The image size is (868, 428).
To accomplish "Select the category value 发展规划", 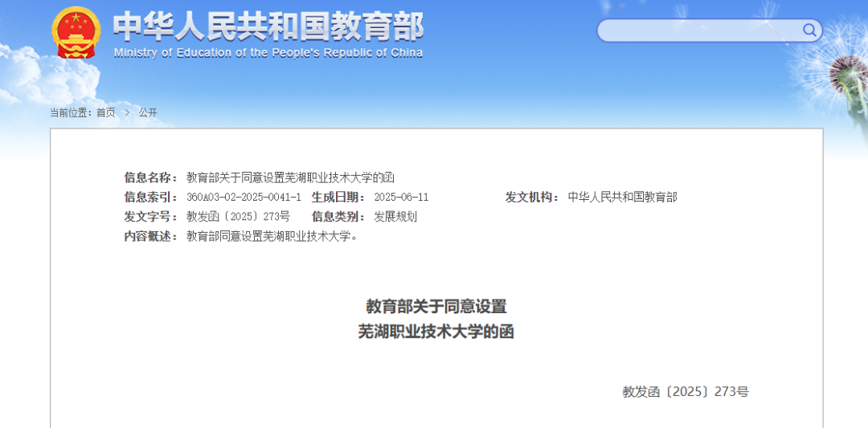I will point(395,216).
